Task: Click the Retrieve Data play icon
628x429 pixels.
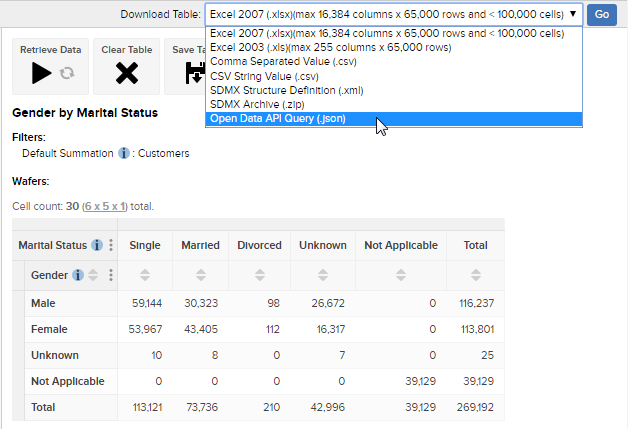Action: click(41, 72)
